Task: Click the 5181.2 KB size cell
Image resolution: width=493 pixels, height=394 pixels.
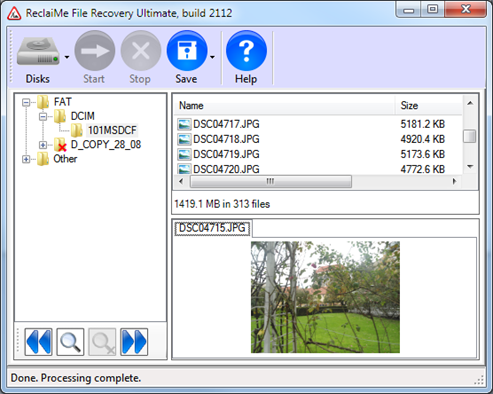Action: point(423,124)
